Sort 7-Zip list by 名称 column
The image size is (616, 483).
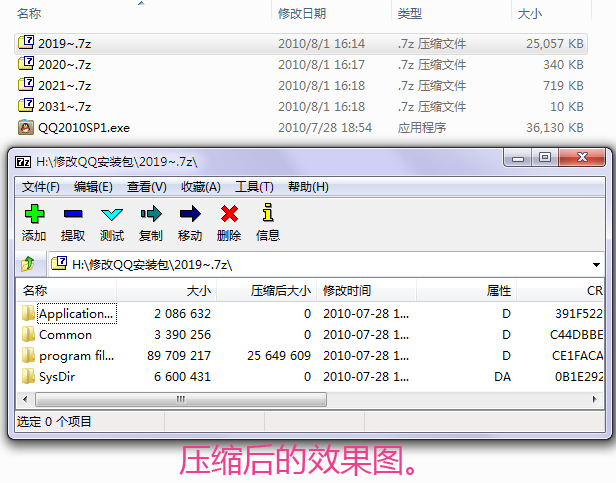(x=66, y=290)
